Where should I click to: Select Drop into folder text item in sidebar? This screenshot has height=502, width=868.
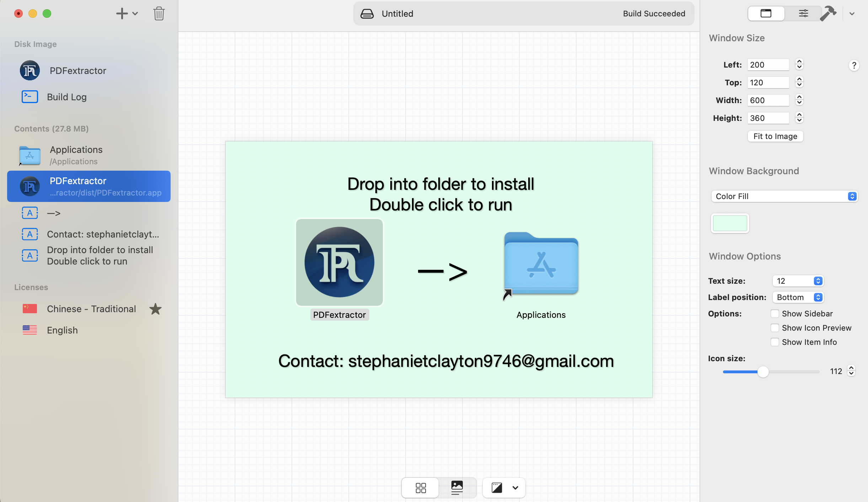89,256
